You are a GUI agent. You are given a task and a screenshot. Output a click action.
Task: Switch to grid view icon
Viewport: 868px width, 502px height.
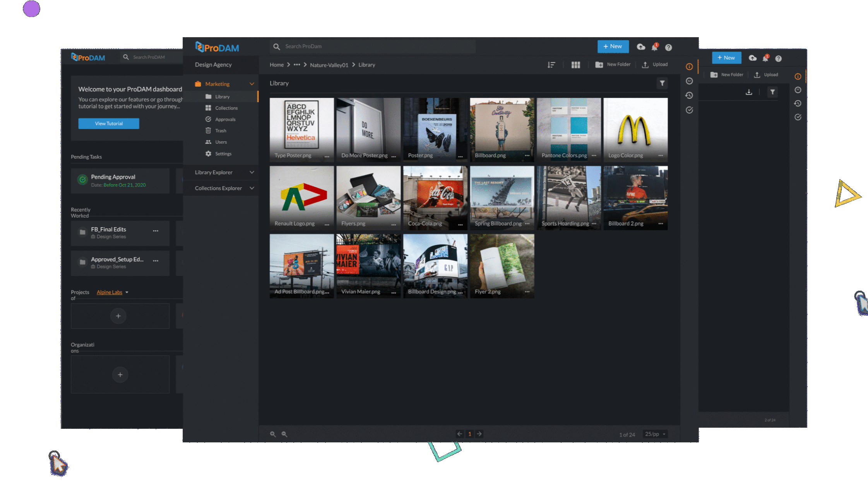coord(575,65)
